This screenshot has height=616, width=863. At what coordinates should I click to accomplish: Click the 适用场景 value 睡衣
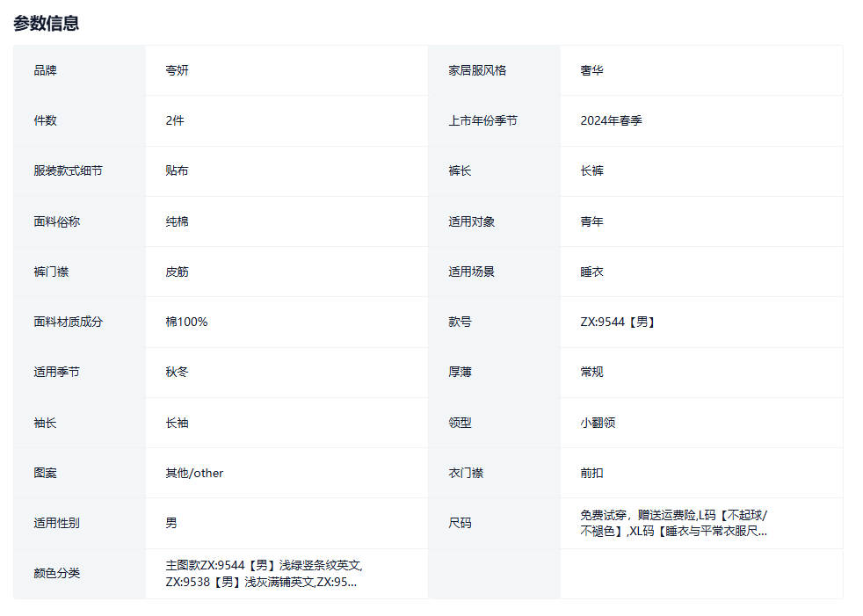pos(591,272)
